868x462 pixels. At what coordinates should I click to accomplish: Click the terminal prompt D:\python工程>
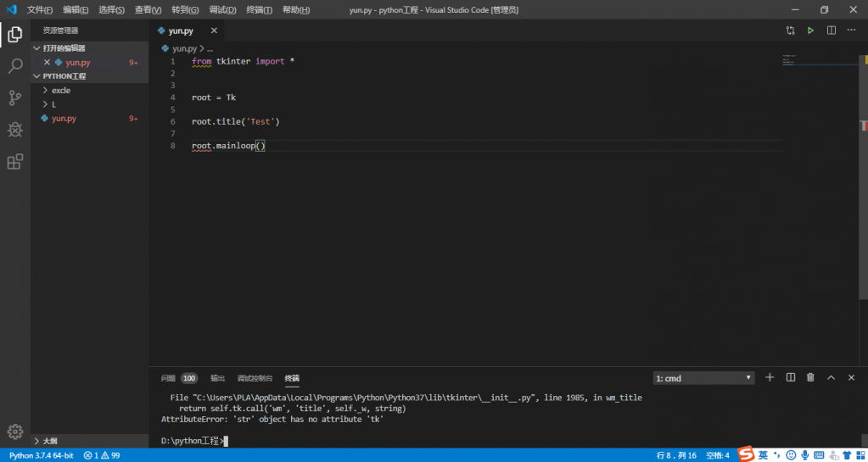point(193,441)
